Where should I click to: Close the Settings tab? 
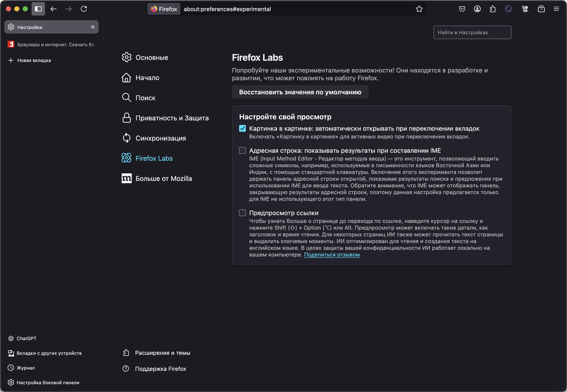pos(93,27)
